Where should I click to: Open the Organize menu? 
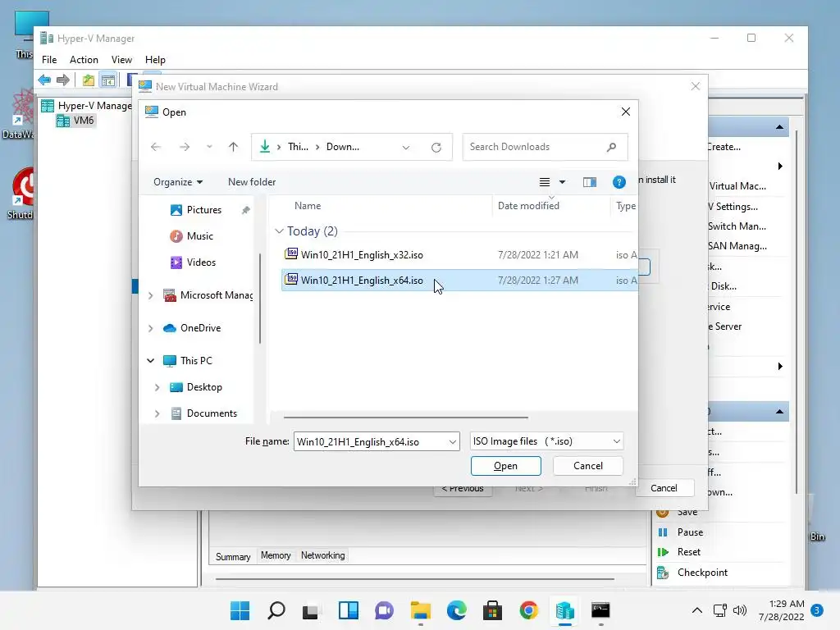point(178,182)
